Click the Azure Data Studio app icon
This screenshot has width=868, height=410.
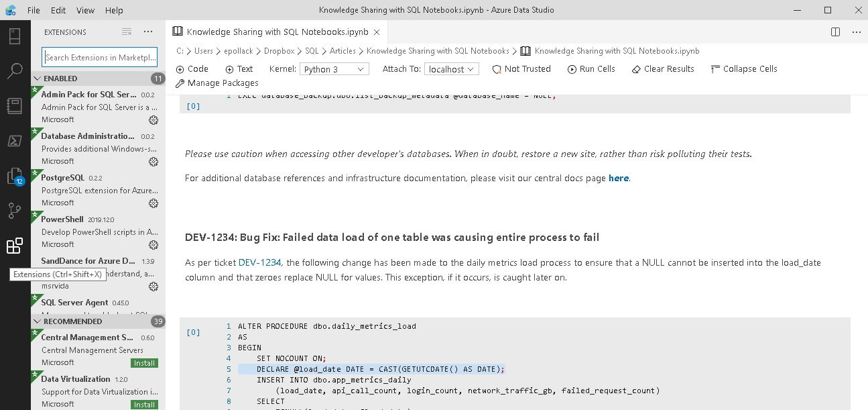(x=10, y=10)
